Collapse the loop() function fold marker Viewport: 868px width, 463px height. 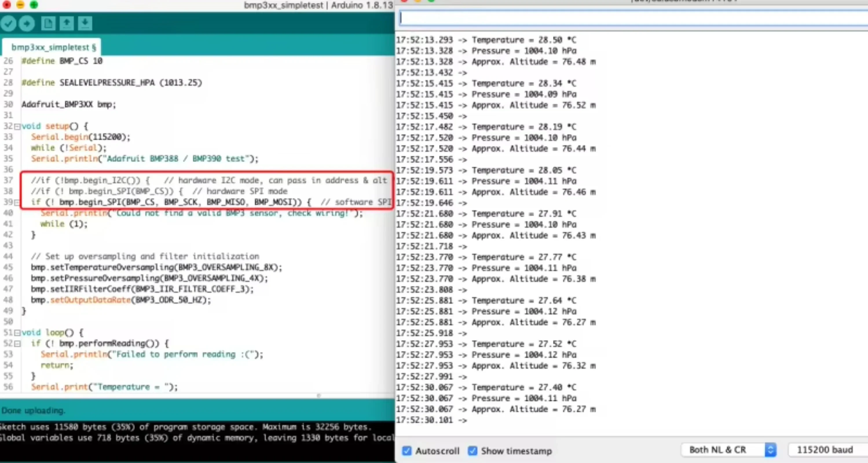[17, 333]
